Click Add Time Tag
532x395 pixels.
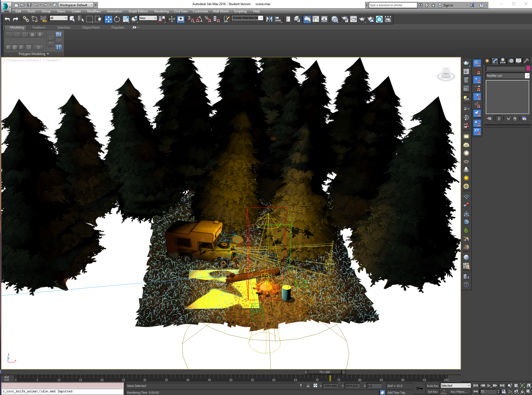396,393
